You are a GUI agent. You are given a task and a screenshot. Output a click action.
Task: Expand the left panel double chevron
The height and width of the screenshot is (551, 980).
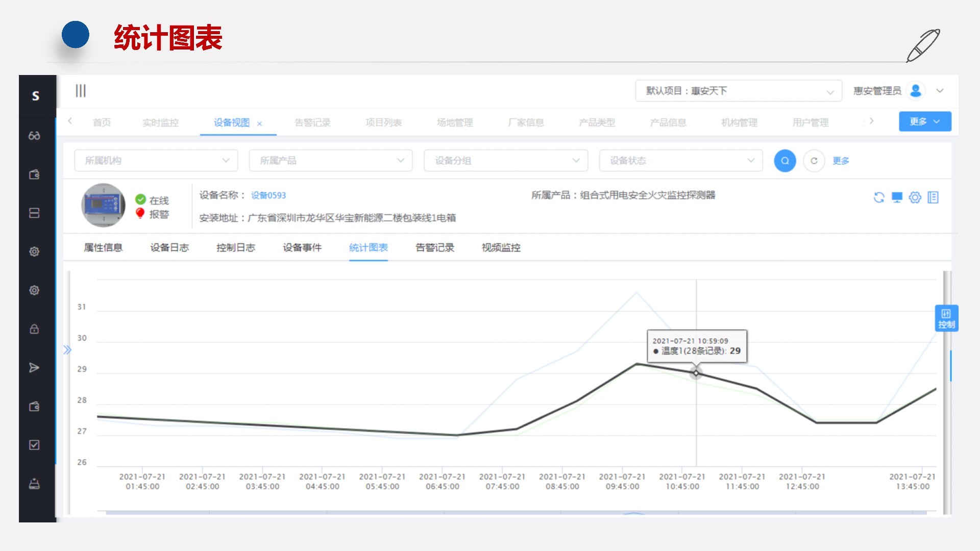pyautogui.click(x=67, y=350)
